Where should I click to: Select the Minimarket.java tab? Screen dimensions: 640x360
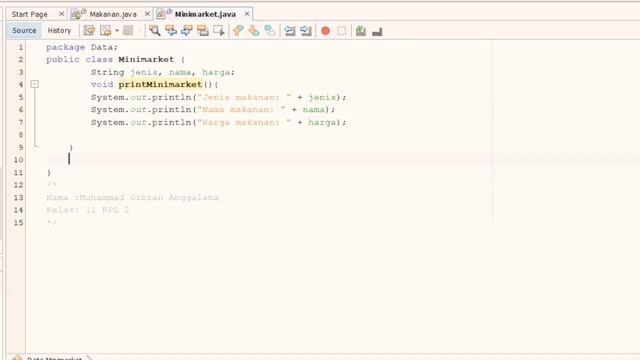click(205, 14)
